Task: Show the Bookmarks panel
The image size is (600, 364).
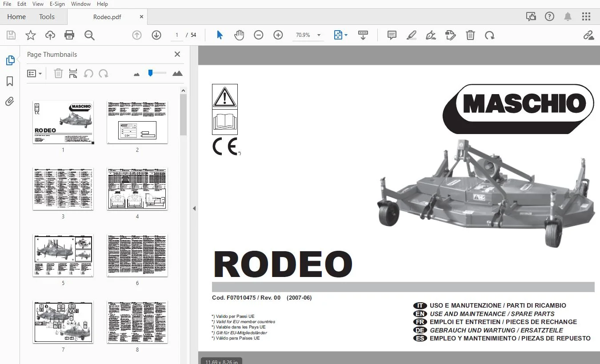Action: tap(10, 81)
